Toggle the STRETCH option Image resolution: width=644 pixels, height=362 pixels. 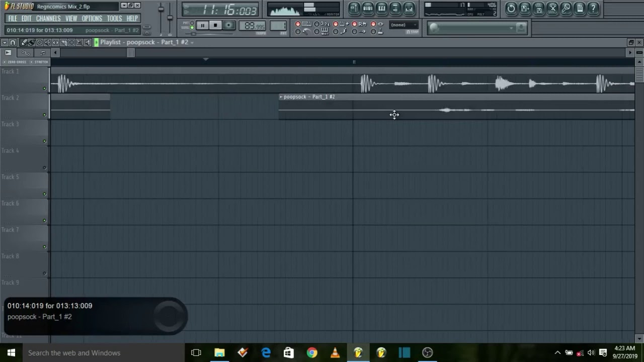click(39, 62)
